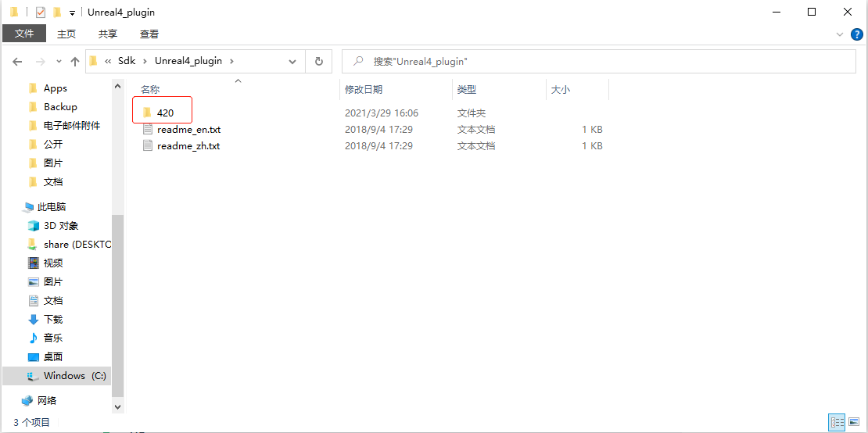Open 音乐 folder in navigation pane

53,338
